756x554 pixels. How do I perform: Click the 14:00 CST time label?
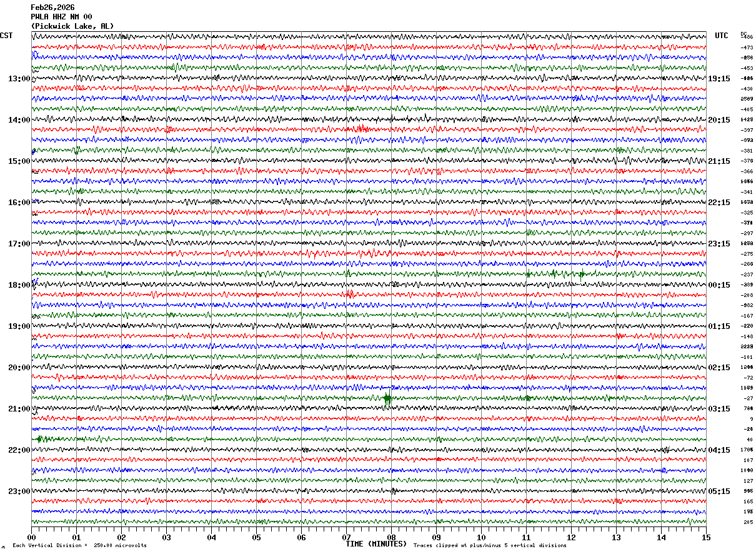pos(19,120)
